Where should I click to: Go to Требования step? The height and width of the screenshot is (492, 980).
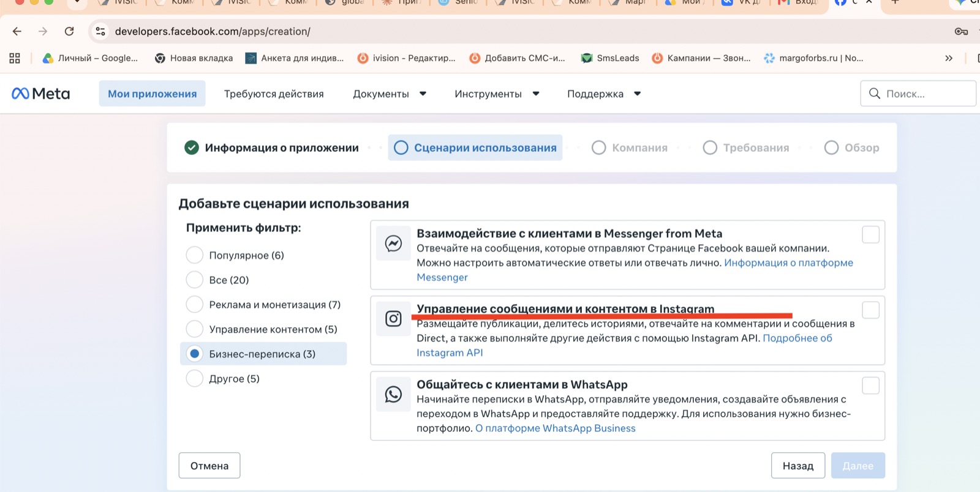coord(746,147)
